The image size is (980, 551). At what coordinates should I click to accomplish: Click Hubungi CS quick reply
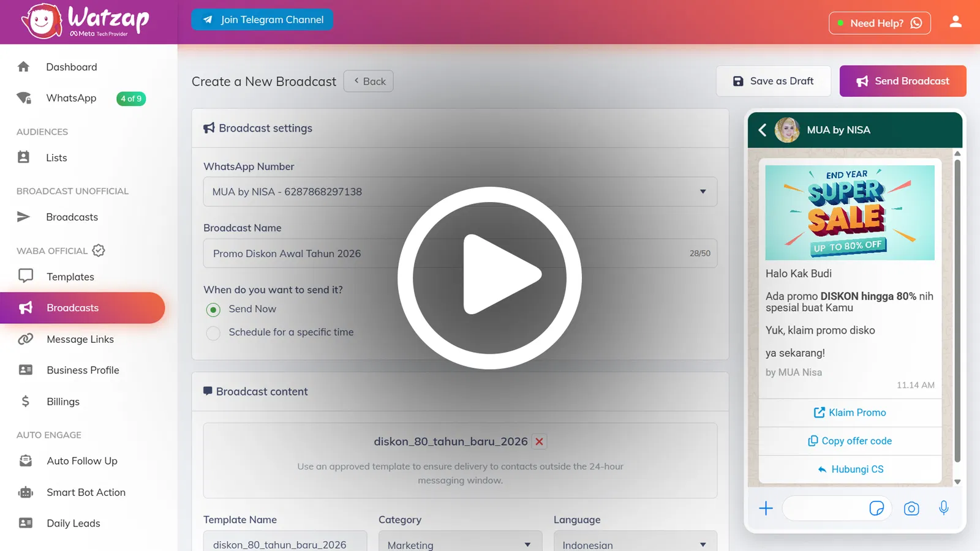[x=850, y=469]
